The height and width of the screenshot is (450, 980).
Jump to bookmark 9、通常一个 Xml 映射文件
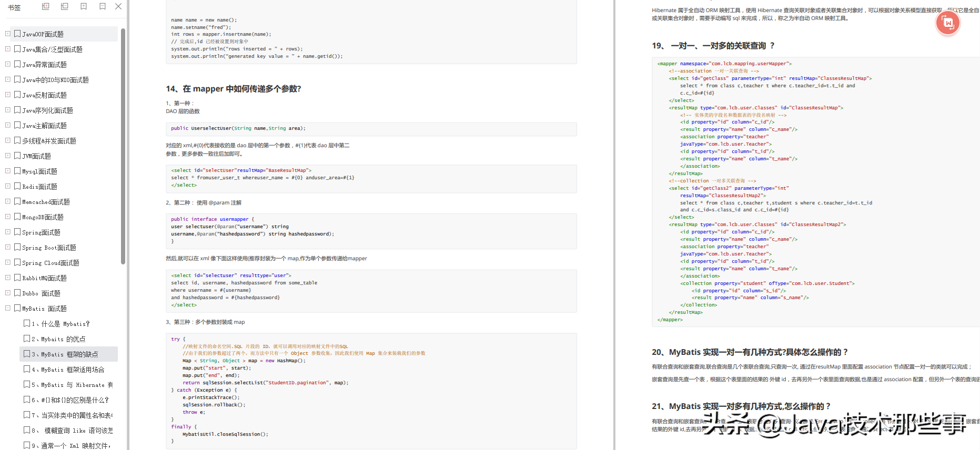tap(71, 446)
